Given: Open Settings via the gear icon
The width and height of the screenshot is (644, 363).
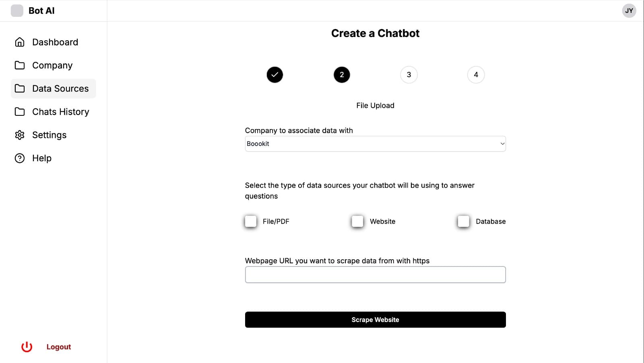Looking at the screenshot, I should pos(20,135).
